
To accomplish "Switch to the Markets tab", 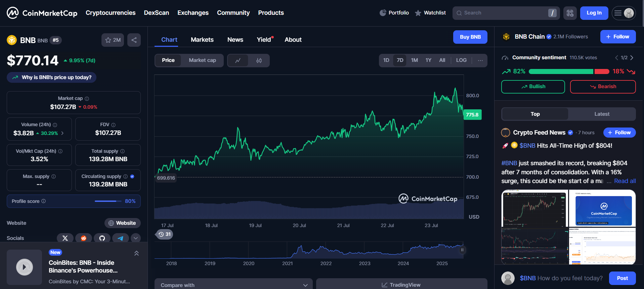I will coord(202,40).
